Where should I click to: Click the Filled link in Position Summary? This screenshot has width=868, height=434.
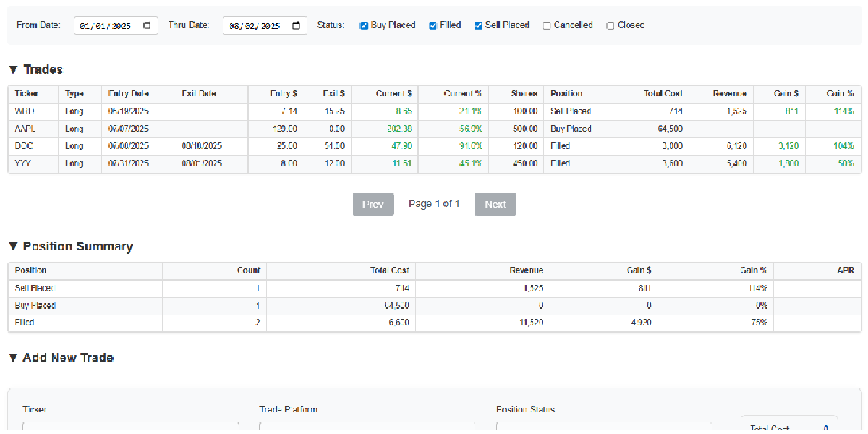pos(24,323)
